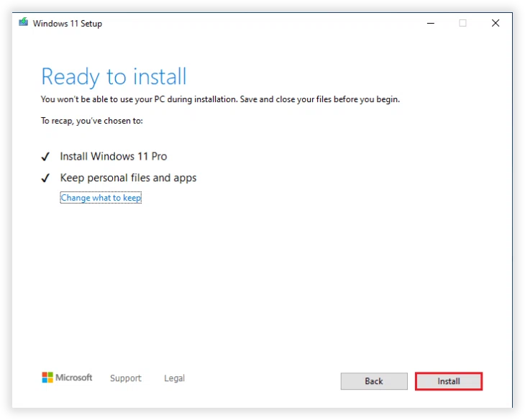Click the You won't be able to use your PC notice
Viewport: 525px width, 420px height.
[x=220, y=99]
